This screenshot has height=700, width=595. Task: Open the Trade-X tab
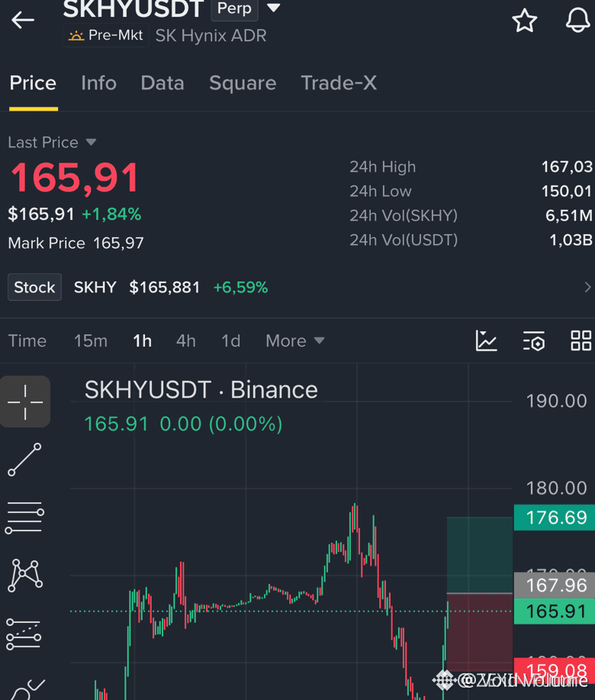pos(339,83)
